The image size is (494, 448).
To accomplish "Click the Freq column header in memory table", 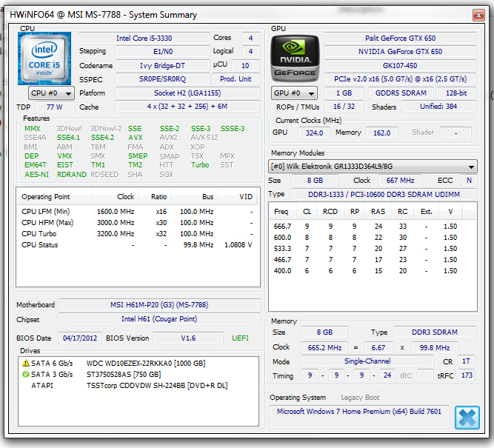I will click(x=283, y=211).
